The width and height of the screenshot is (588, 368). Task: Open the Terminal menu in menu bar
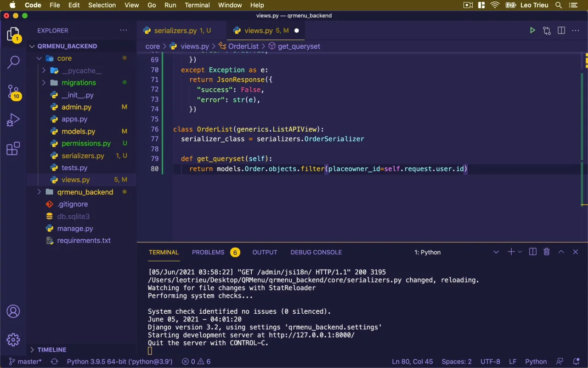(197, 5)
